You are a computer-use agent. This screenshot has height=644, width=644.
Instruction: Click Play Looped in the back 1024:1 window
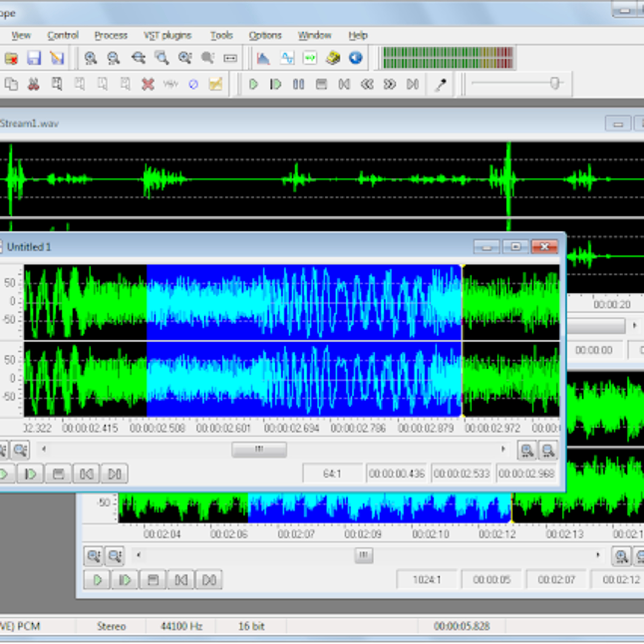[x=125, y=580]
